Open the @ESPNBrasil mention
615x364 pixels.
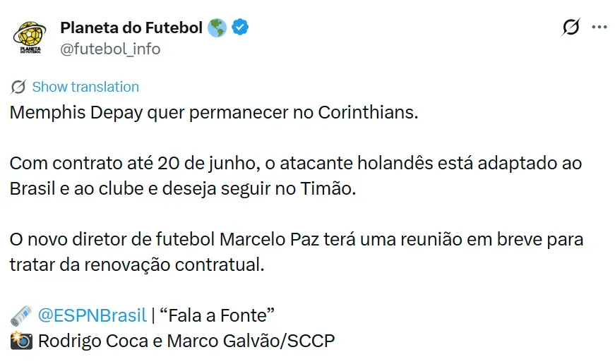click(x=92, y=315)
